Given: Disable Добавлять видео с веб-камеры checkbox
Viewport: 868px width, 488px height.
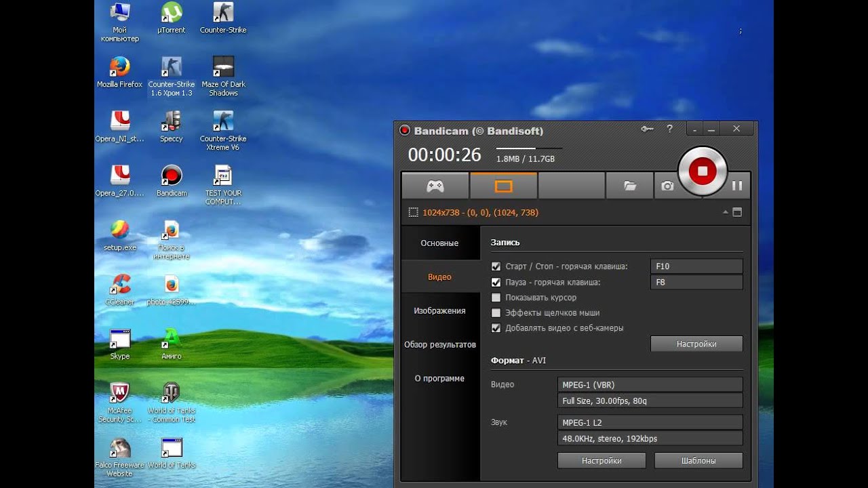Looking at the screenshot, I should pos(496,328).
